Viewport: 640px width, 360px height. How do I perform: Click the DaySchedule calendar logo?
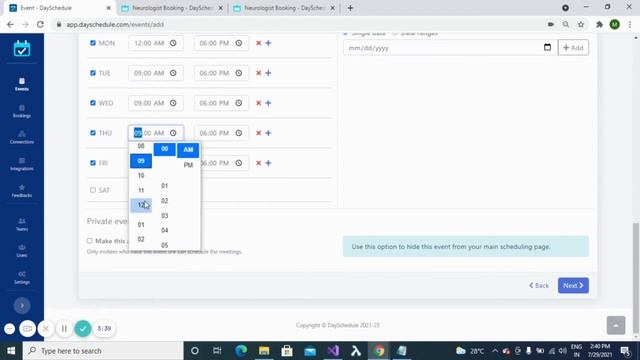(22, 49)
